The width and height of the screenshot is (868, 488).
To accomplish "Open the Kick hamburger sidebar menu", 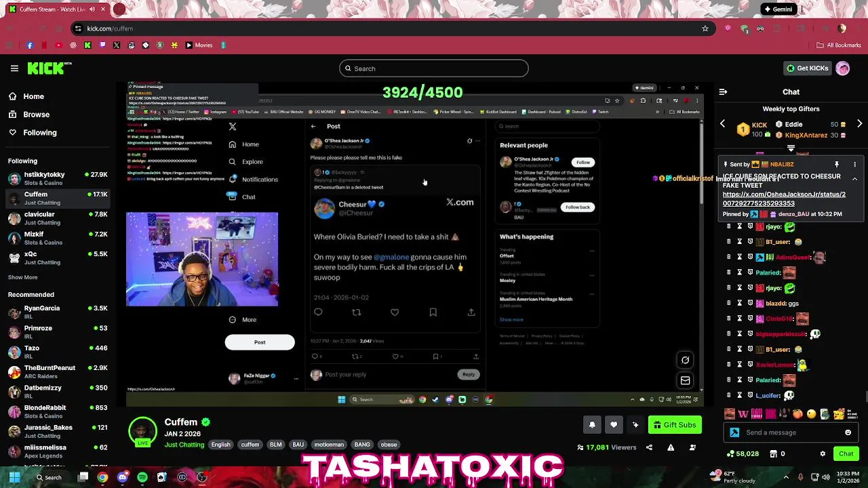I will pos(14,68).
